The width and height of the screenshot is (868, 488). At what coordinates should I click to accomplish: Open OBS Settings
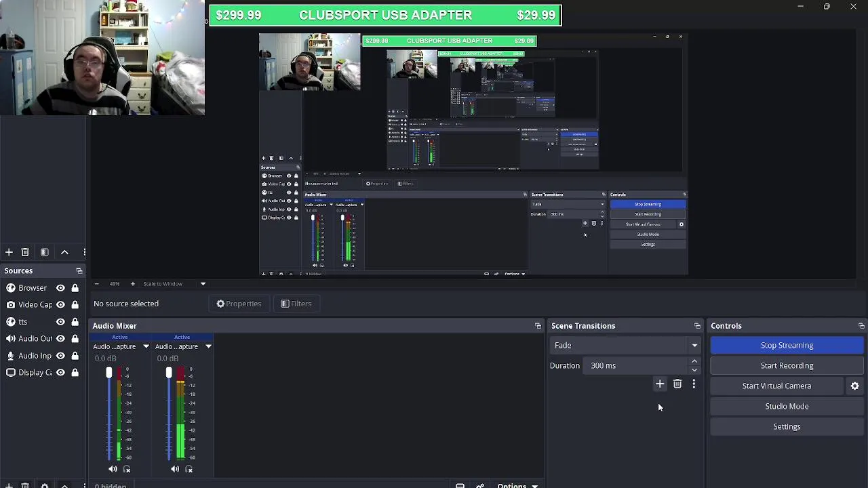(787, 427)
